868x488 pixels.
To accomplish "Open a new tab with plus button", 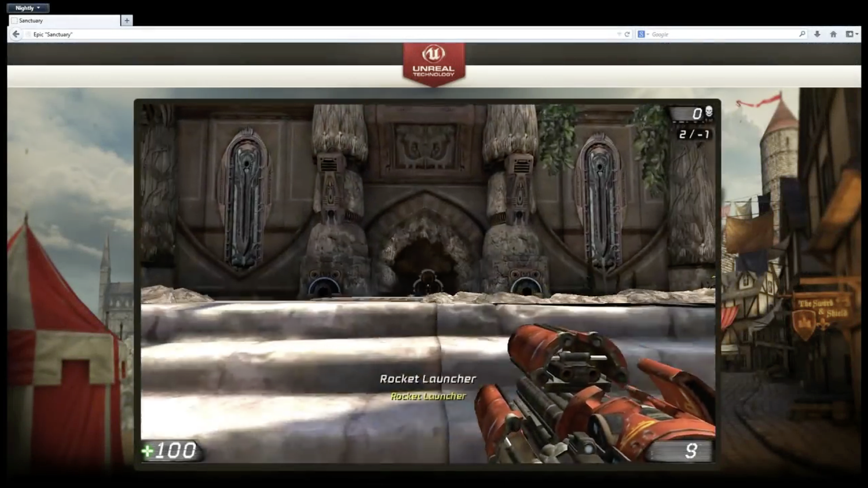I will pos(127,20).
